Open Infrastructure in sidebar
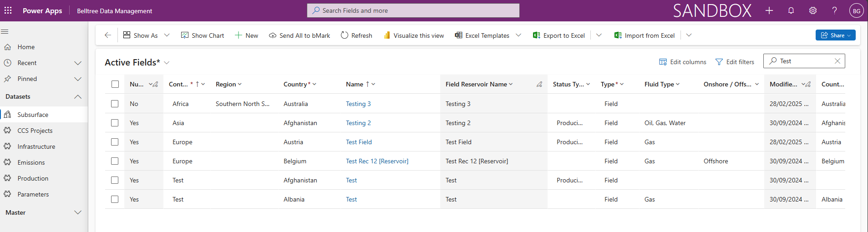This screenshot has width=868, height=232. (44, 146)
